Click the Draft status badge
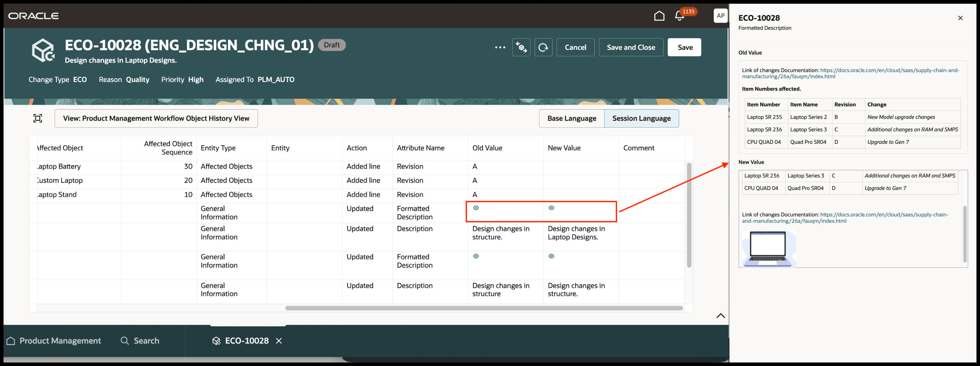 (331, 45)
